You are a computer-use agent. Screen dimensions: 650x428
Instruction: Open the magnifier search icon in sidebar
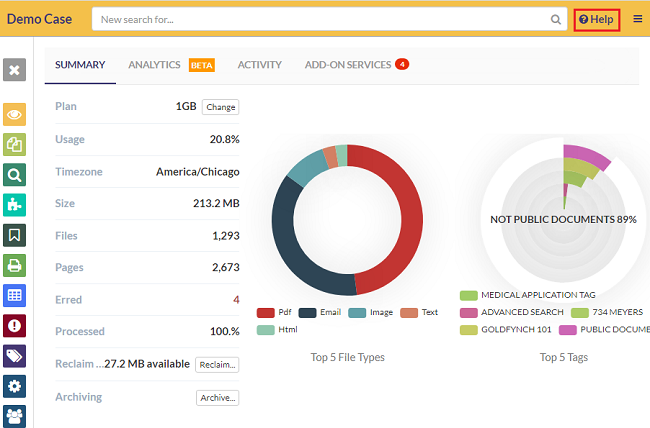pos(15,175)
